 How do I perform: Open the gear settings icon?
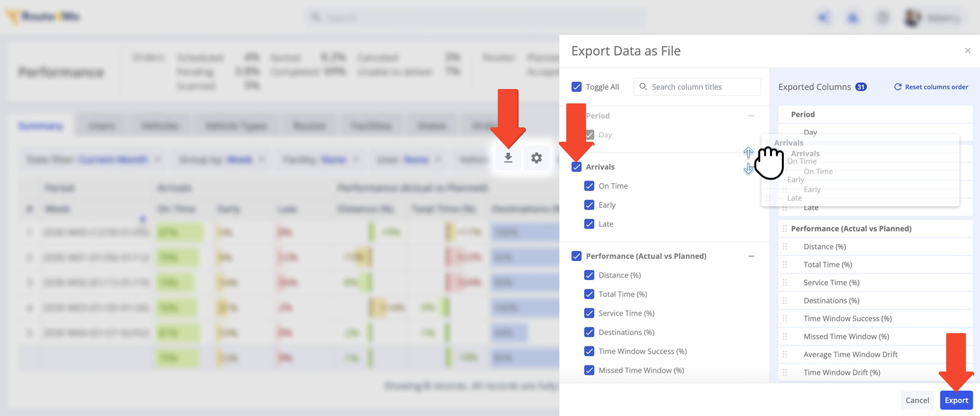click(536, 157)
